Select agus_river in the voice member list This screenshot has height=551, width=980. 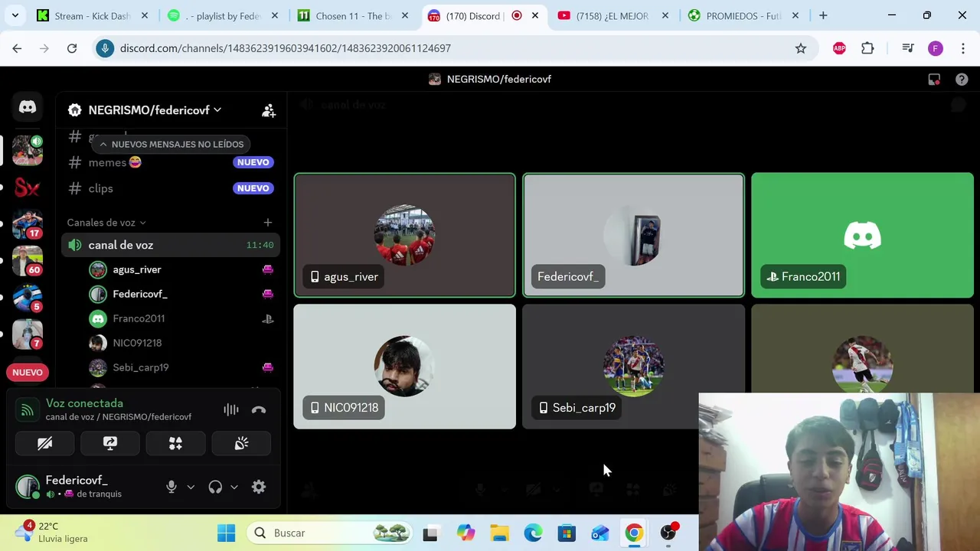point(181,269)
